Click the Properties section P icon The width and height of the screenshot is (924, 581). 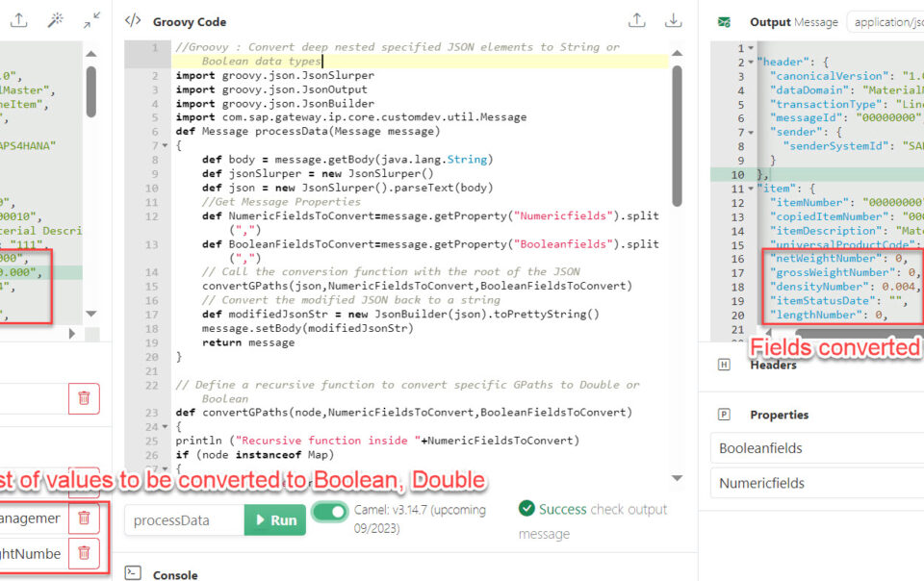pyautogui.click(x=724, y=415)
